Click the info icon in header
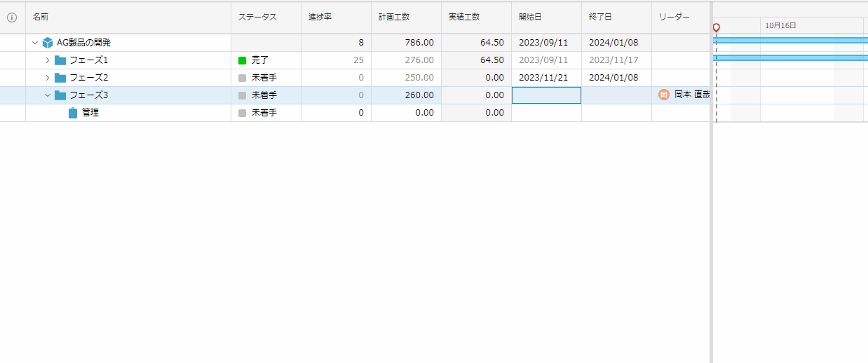This screenshot has height=363, width=868. (x=11, y=18)
